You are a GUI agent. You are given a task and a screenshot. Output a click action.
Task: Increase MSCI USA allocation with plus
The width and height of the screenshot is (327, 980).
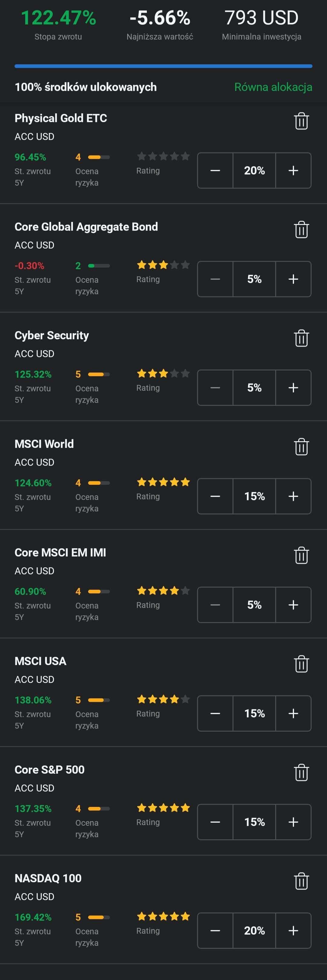pos(293,713)
